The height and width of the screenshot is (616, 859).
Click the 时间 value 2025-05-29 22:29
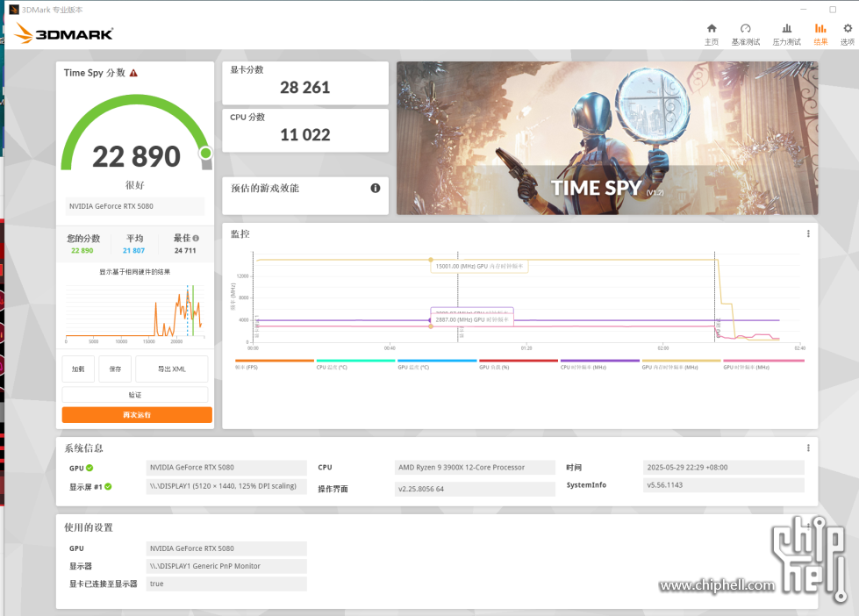click(x=723, y=468)
